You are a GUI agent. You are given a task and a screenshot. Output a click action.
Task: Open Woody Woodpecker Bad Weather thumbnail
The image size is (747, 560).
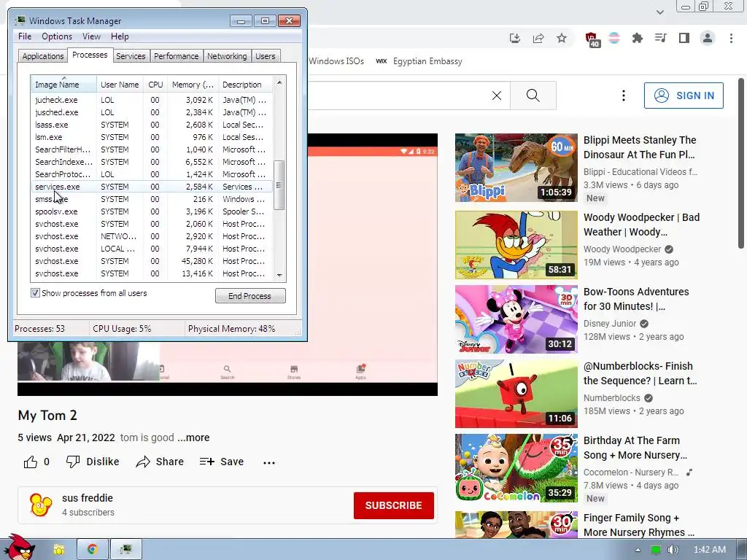point(516,245)
